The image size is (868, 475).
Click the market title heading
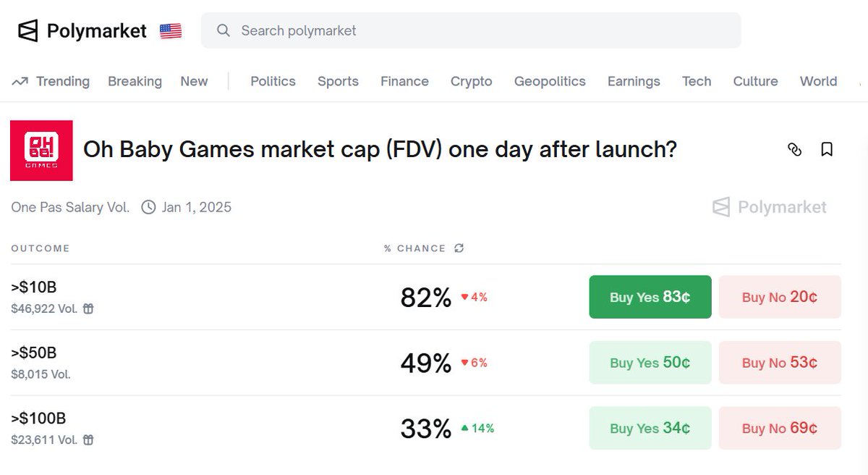pos(380,150)
